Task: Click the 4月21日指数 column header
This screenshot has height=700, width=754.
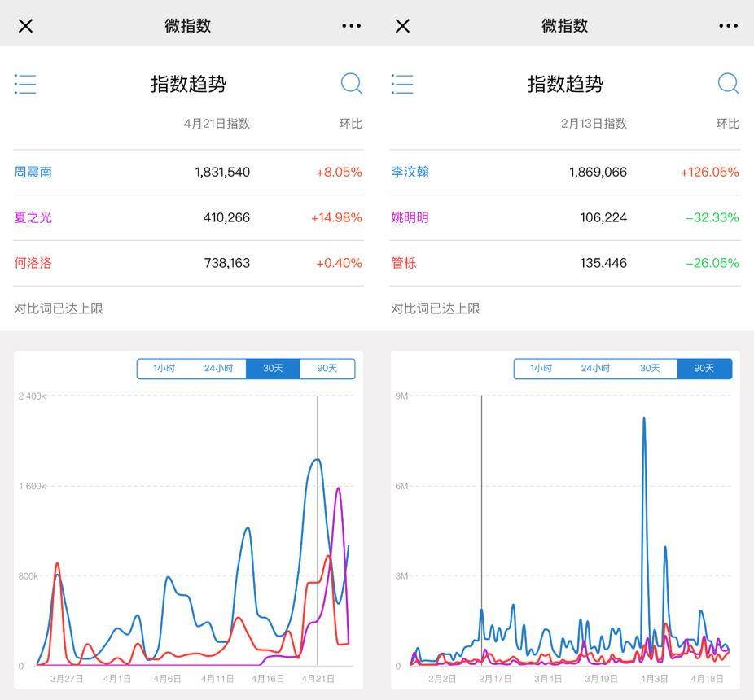Action: (217, 124)
